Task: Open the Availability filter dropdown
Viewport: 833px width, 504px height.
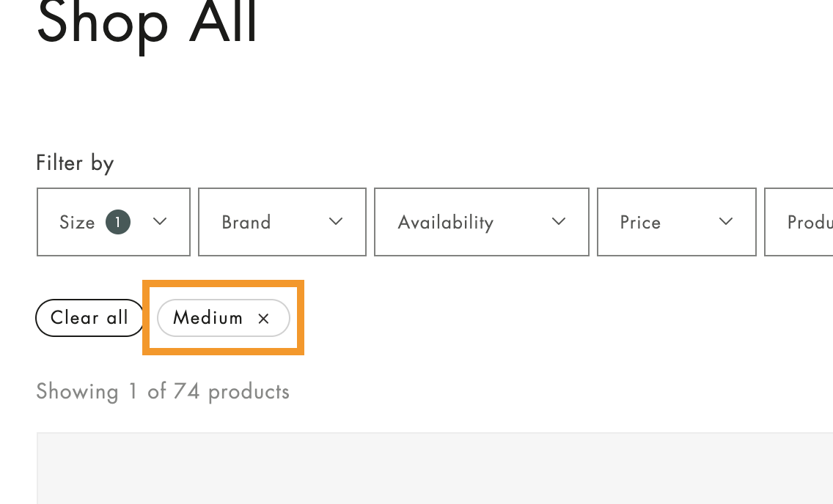Action: point(481,222)
